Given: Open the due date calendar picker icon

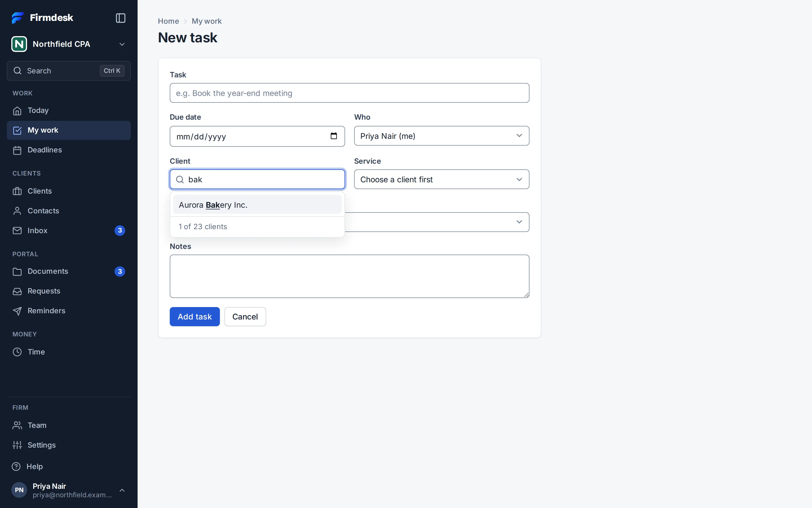Looking at the screenshot, I should [334, 136].
